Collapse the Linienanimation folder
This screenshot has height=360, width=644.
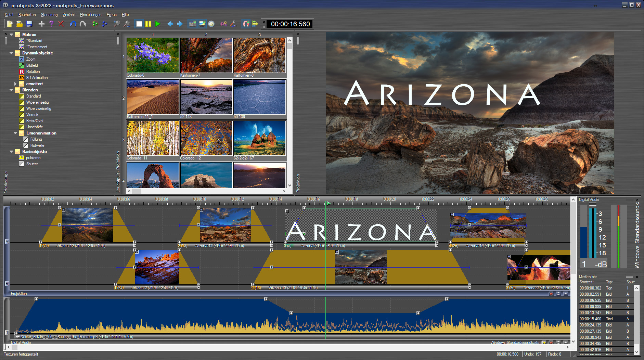15,133
